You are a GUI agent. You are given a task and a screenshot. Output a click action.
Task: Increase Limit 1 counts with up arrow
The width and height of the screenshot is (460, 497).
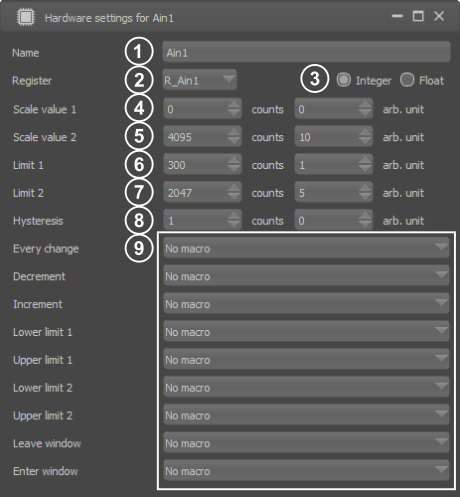click(234, 160)
